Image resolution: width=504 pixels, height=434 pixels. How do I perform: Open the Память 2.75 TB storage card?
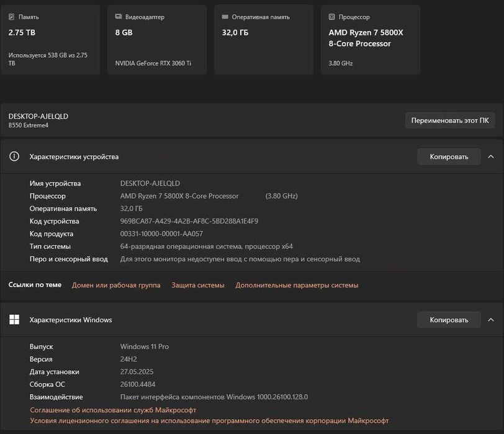click(50, 40)
